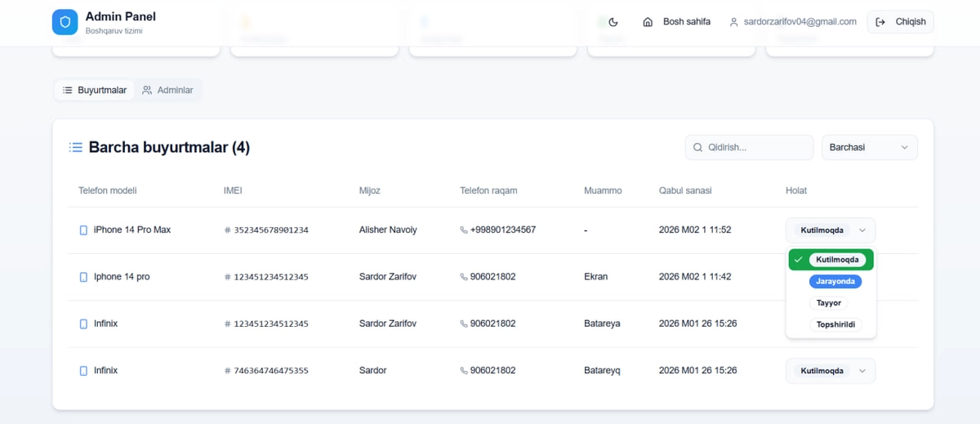Click Telefon raqam column header
Image resolution: width=980 pixels, height=424 pixels.
tap(488, 190)
